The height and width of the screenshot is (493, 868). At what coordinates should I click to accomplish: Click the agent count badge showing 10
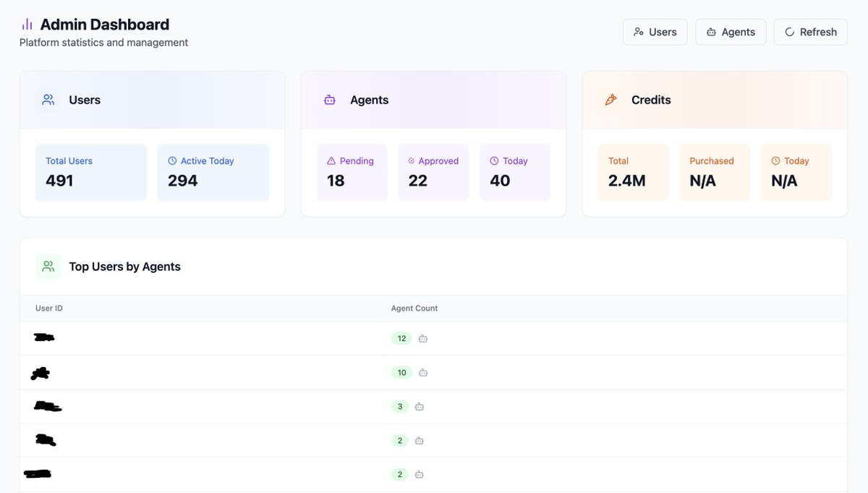pos(401,373)
